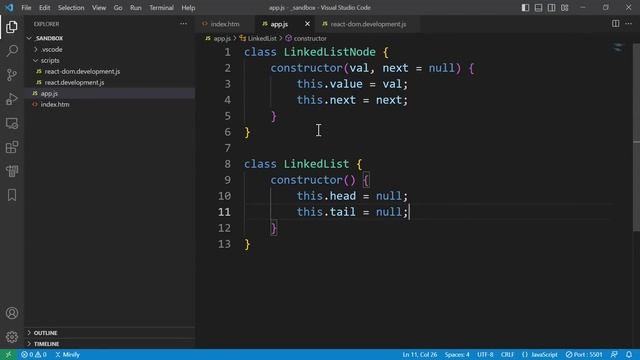Image resolution: width=640 pixels, height=360 pixels.
Task: Open the Explorer view in activity bar
Action: pos(12,27)
